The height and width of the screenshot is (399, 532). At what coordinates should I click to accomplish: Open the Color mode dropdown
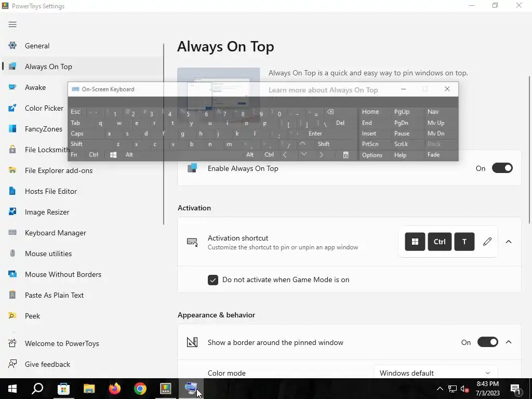436,373
